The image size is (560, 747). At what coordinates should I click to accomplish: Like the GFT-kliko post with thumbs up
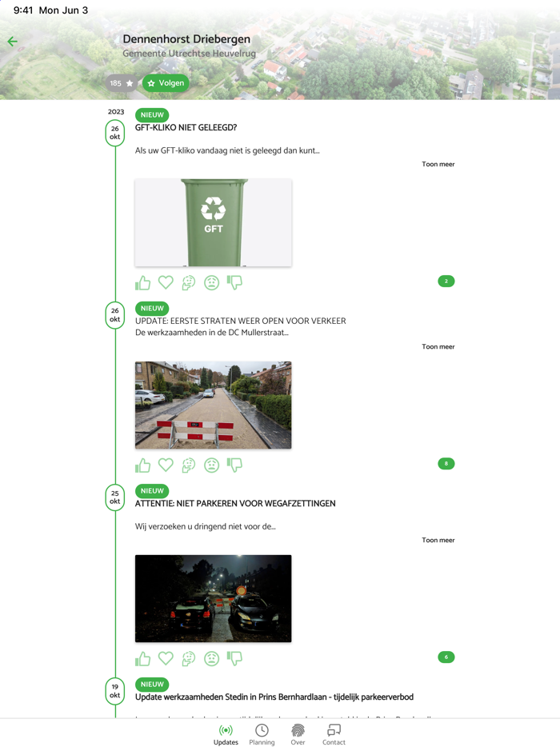tap(142, 282)
